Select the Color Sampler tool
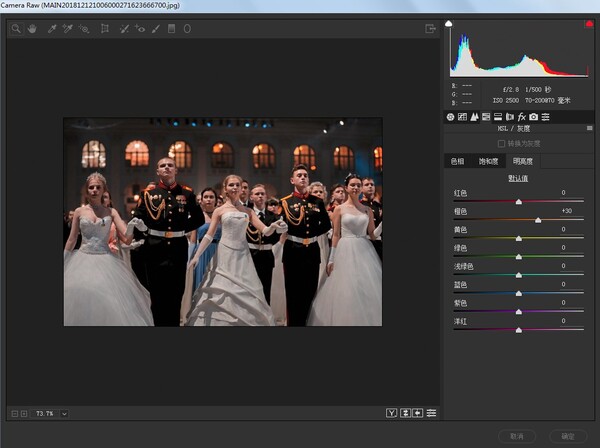Screen dimensions: 600x448 [x=67, y=29]
